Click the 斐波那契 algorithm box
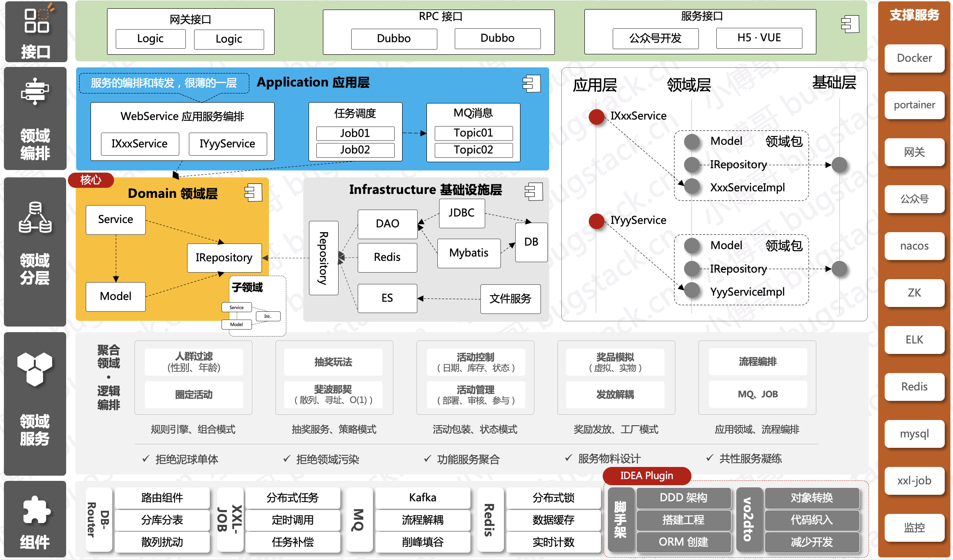The image size is (953, 560). pyautogui.click(x=333, y=394)
